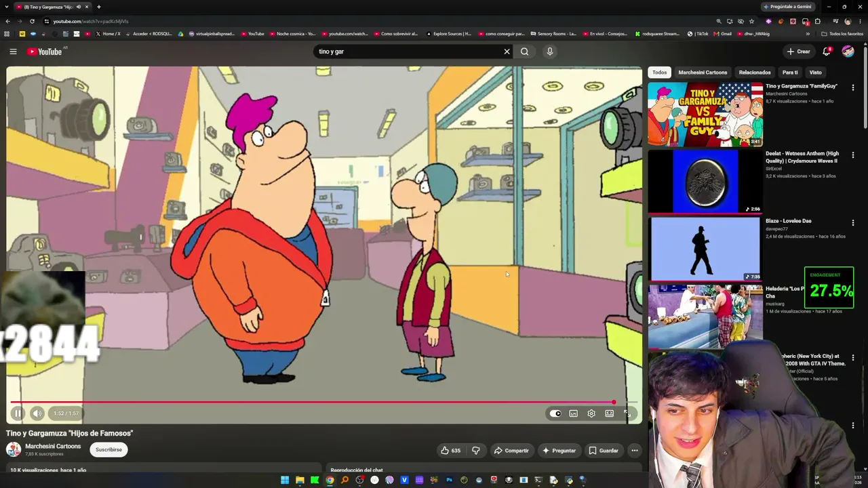
Task: Save the video with Guardar
Action: tap(604, 451)
